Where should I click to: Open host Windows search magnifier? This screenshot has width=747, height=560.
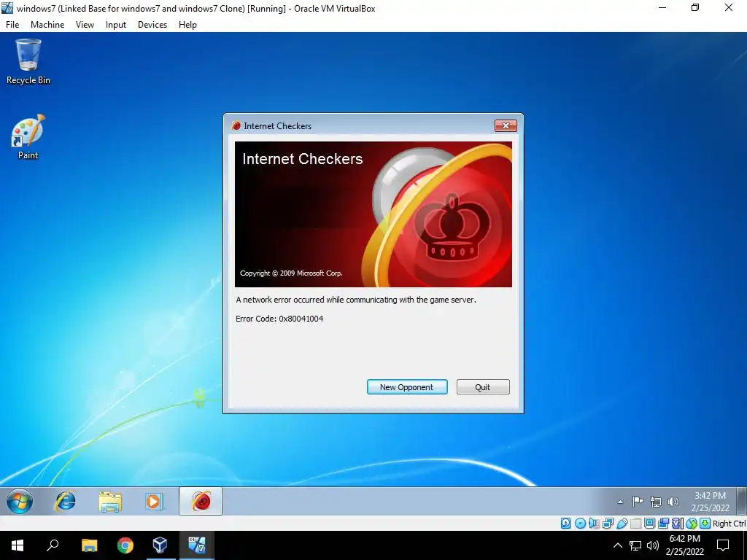(53, 545)
